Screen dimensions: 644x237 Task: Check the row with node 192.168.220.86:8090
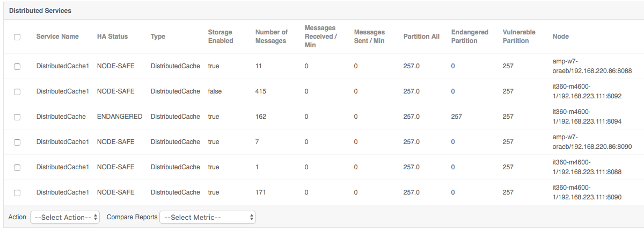(x=17, y=142)
